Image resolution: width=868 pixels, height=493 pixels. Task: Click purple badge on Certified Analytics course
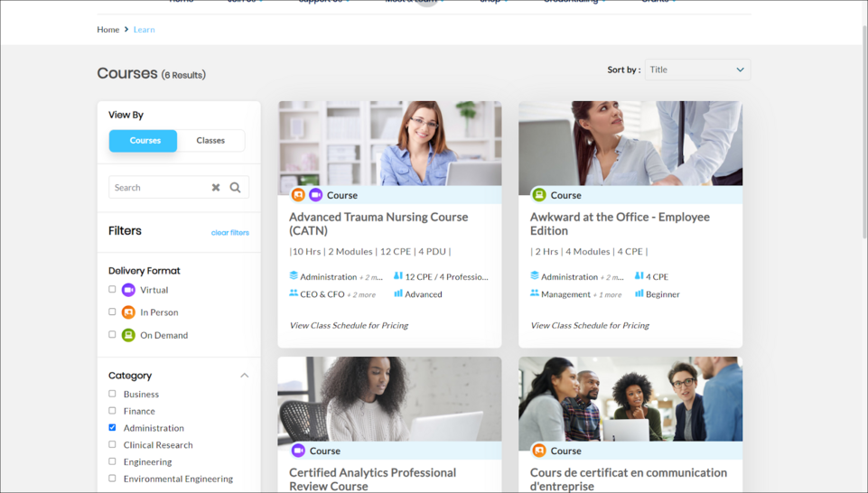tap(298, 451)
